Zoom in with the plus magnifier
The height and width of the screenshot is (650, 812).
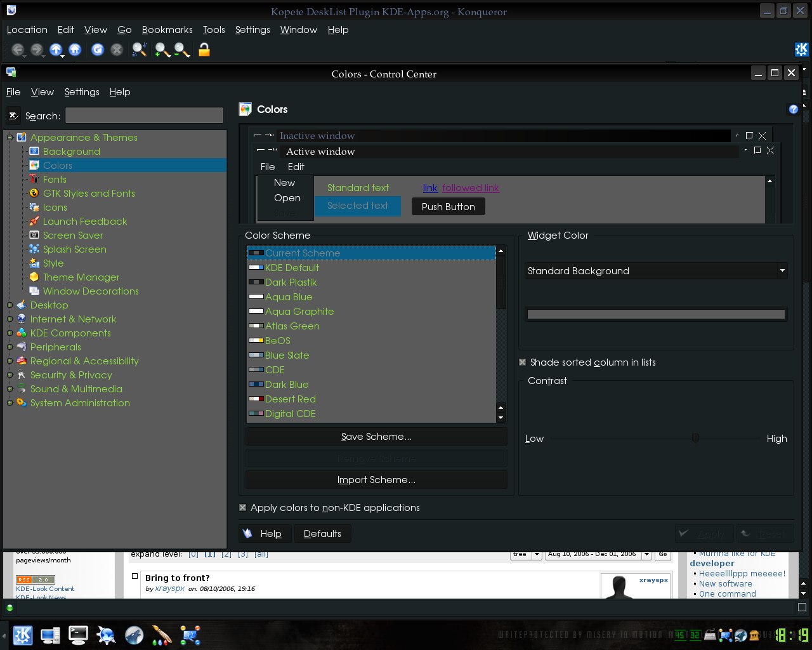pos(162,50)
